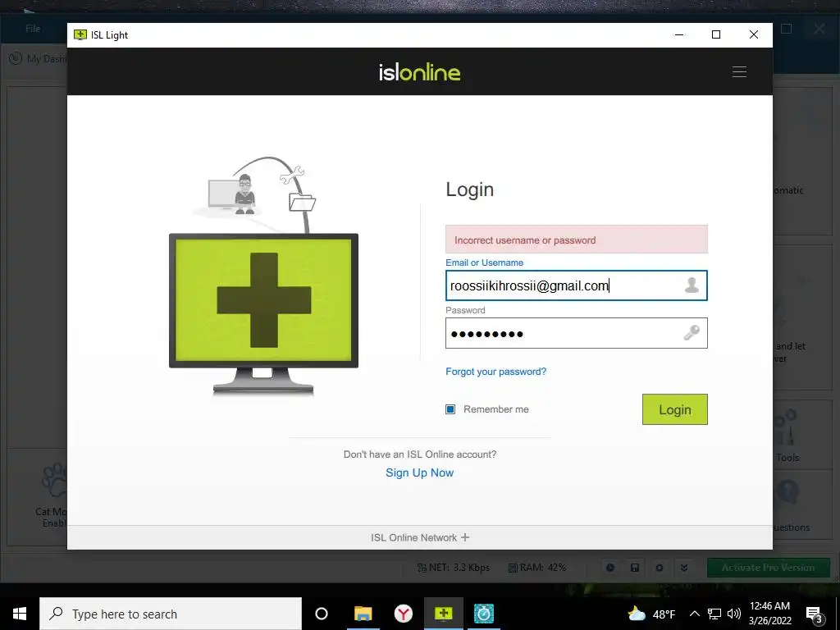This screenshot has width=840, height=630.
Task: Open the weather 48°F widget on the taskbar
Action: [651, 614]
